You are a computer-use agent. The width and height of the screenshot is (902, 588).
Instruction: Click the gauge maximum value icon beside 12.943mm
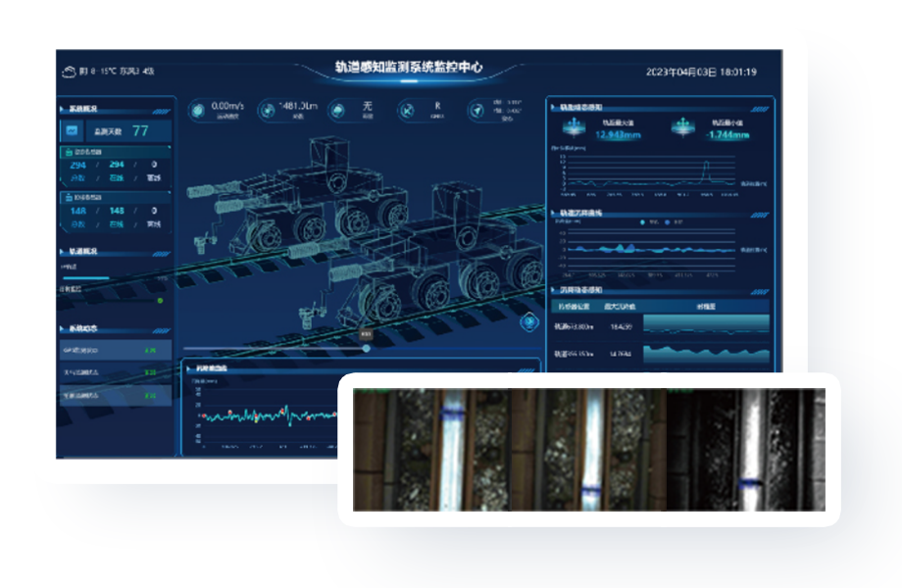point(574,127)
